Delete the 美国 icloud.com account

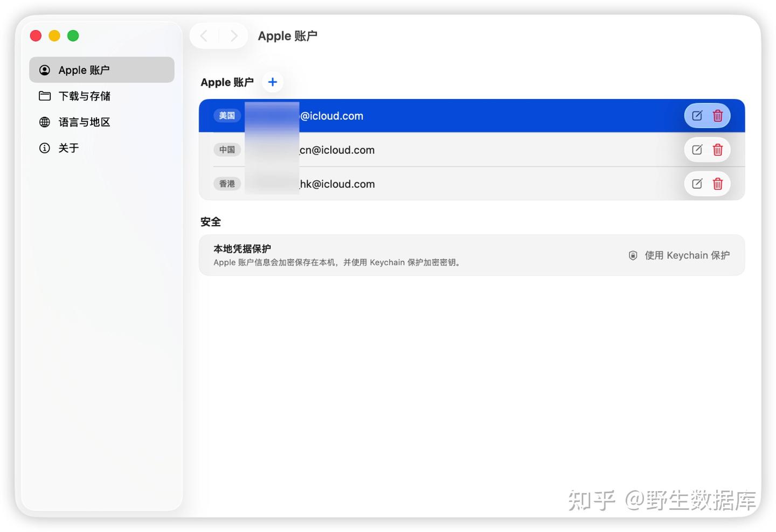(x=718, y=116)
